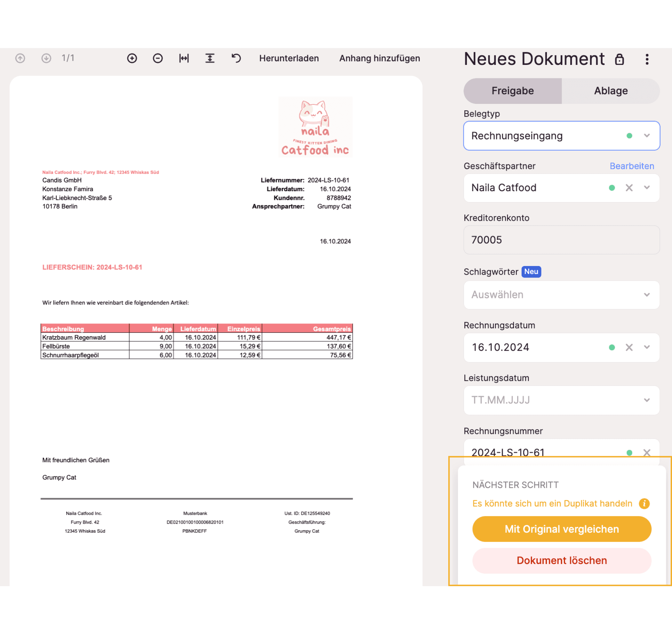This screenshot has width=672, height=634.
Task: Click the lock icon beside Neues Dokument
Action: (619, 59)
